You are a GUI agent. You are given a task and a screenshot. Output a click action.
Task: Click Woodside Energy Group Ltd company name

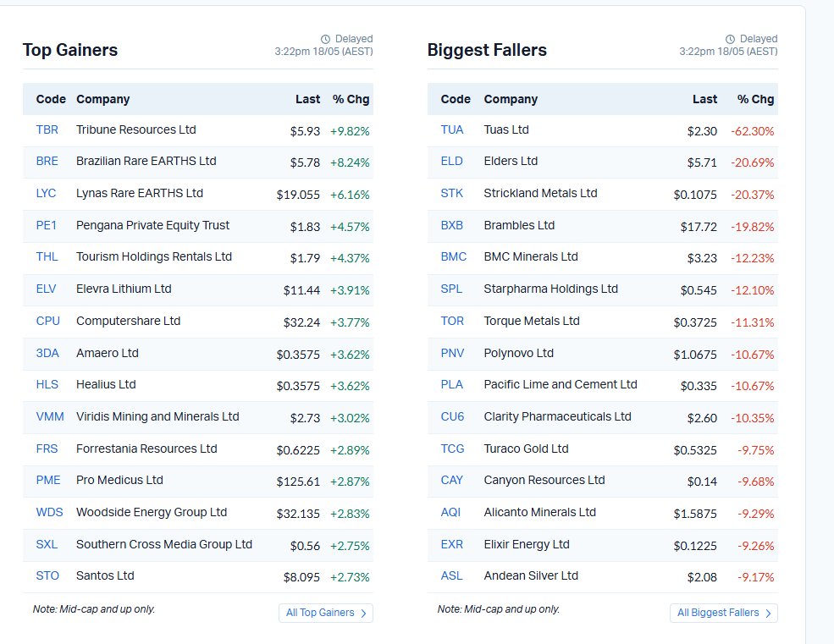click(152, 512)
